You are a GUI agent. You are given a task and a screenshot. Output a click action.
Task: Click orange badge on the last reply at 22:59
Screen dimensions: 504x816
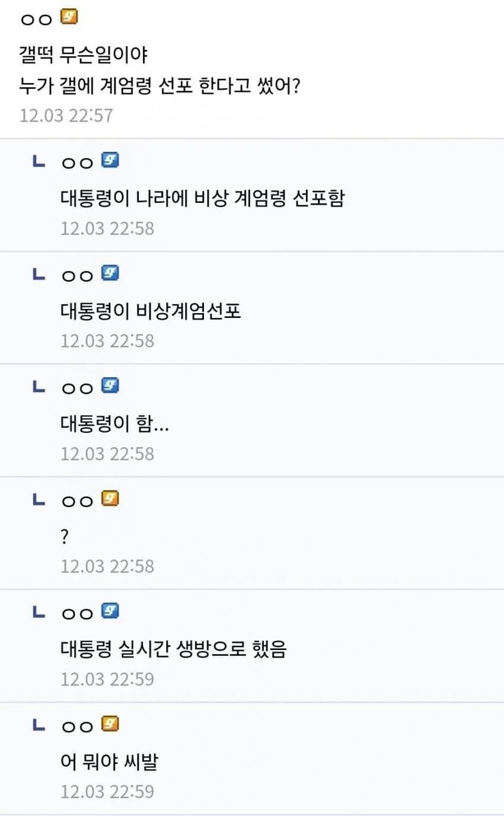click(x=110, y=723)
